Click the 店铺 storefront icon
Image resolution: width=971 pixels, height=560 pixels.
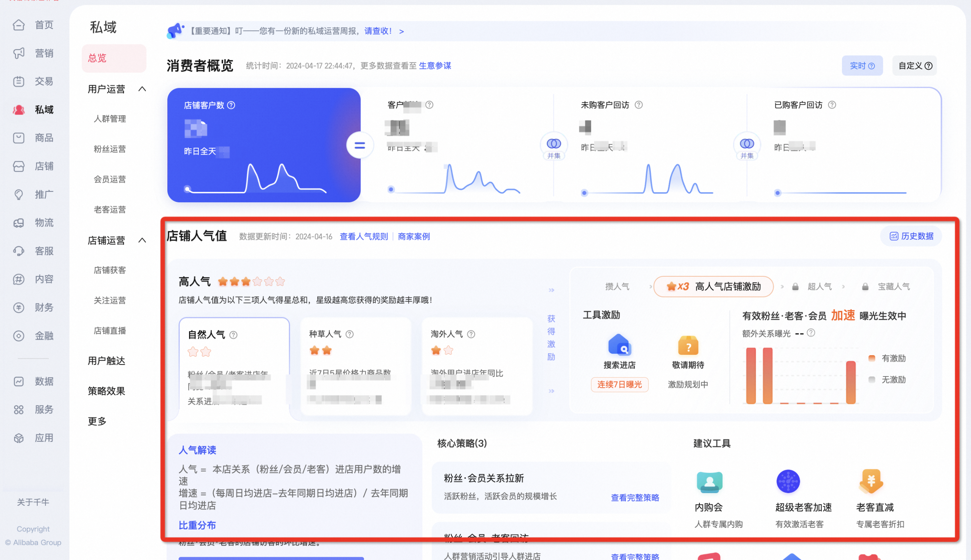18,167
